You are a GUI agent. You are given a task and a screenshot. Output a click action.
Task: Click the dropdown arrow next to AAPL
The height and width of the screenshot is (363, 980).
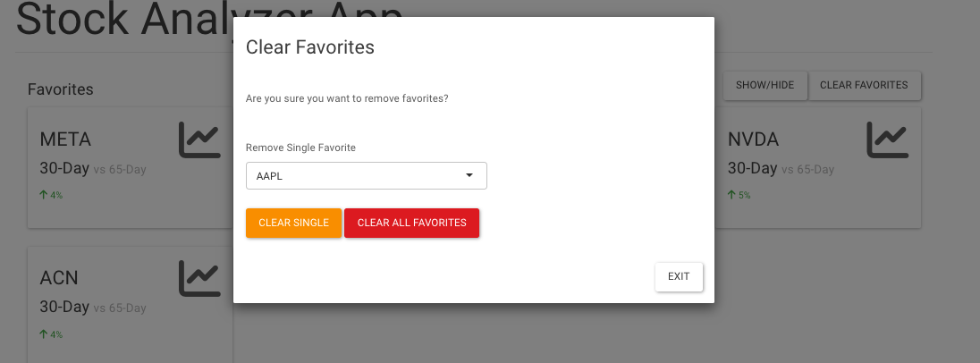tap(469, 175)
